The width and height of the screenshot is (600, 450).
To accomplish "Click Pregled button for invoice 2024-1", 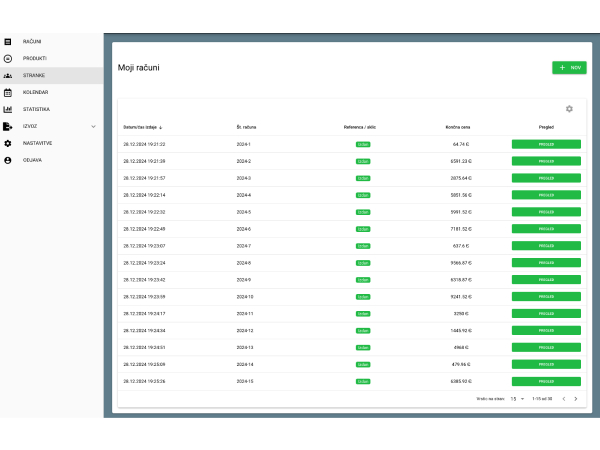I will pos(546,144).
